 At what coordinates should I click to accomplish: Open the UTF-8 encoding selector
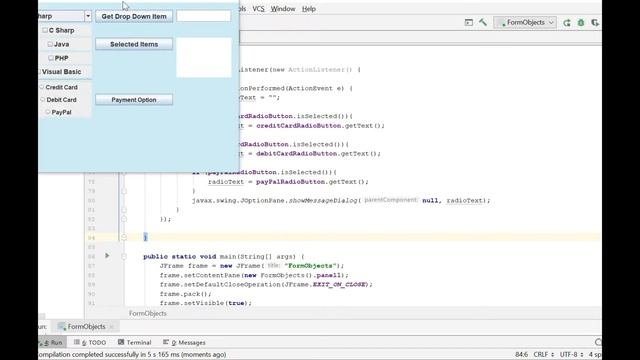(x=571, y=354)
